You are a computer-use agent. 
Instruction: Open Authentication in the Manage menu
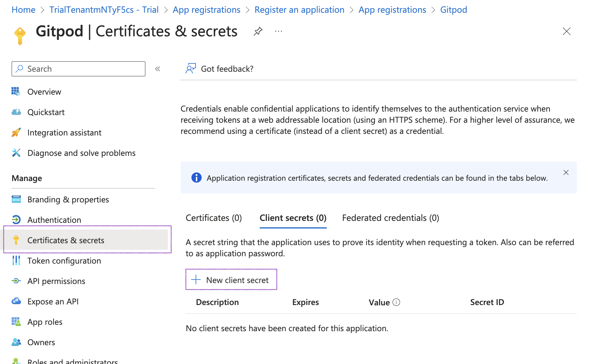coord(54,220)
